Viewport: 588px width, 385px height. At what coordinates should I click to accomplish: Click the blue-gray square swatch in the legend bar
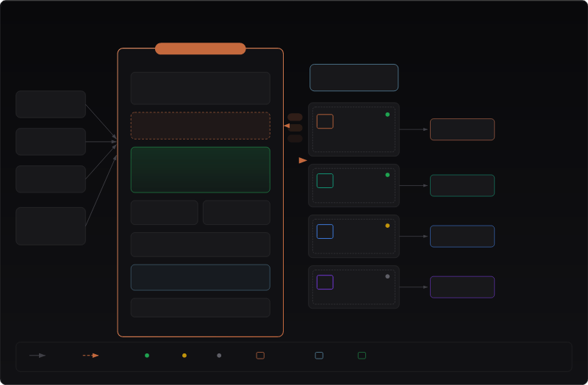tap(319, 356)
